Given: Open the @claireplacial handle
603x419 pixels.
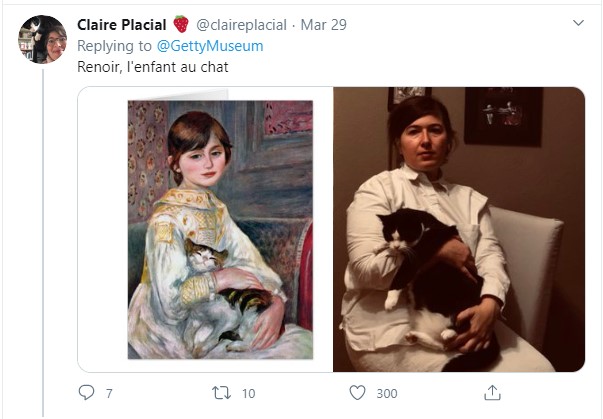Looking at the screenshot, I should pos(241,24).
